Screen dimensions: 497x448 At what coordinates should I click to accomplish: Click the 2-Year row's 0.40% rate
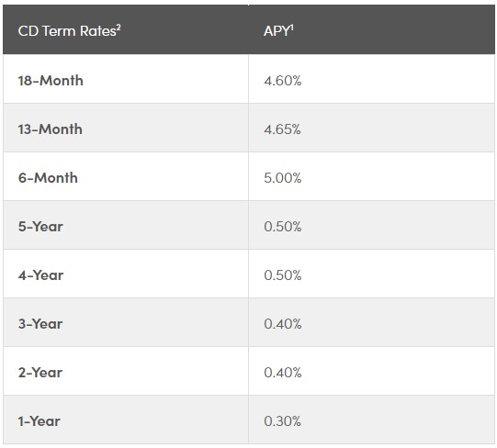click(x=283, y=373)
